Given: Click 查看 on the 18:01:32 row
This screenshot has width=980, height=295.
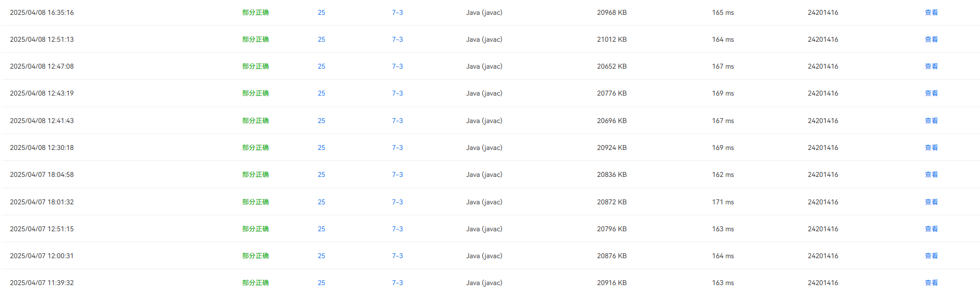Looking at the screenshot, I should [931, 202].
